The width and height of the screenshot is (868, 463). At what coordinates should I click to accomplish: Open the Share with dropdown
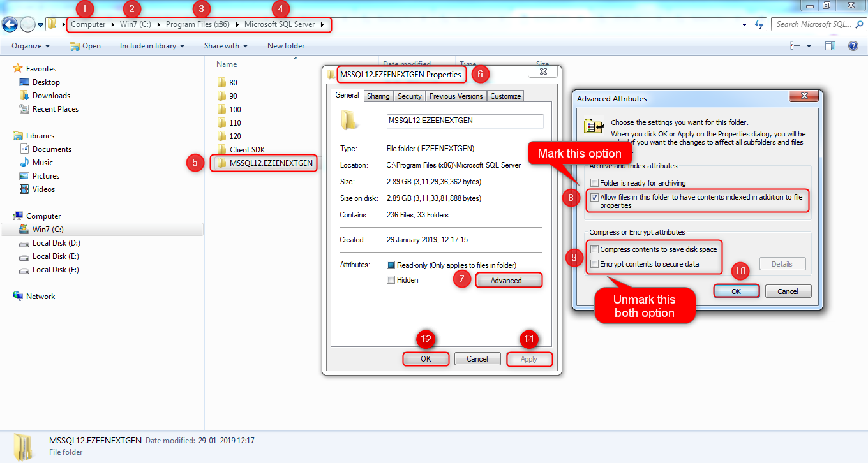(x=226, y=46)
